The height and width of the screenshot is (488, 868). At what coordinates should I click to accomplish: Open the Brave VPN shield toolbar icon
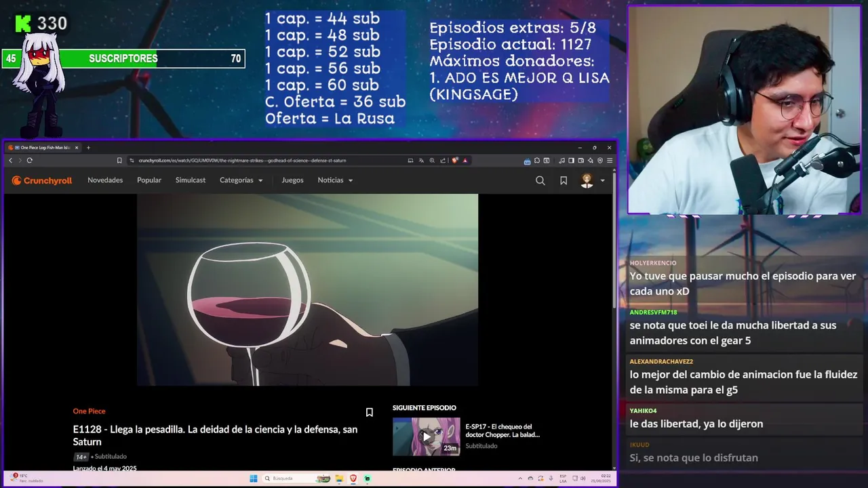(600, 161)
